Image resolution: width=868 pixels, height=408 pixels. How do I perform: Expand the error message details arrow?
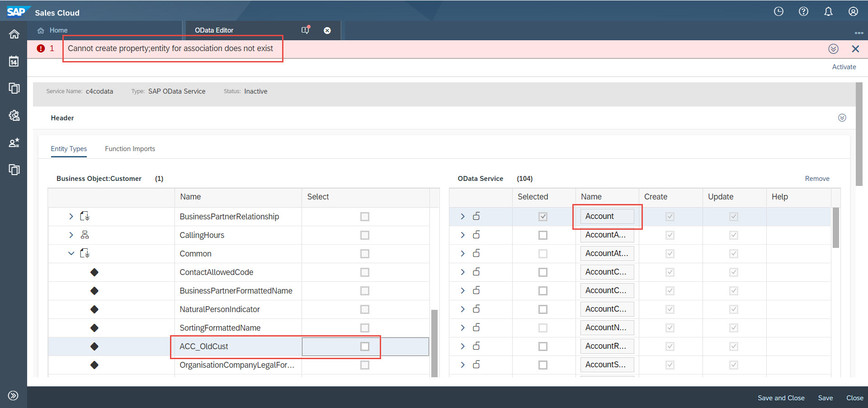click(834, 49)
